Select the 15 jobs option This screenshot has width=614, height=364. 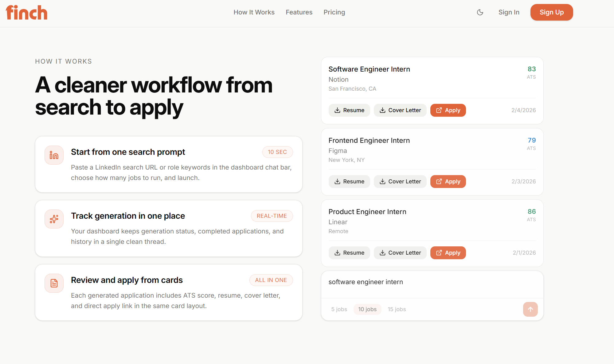click(x=397, y=309)
